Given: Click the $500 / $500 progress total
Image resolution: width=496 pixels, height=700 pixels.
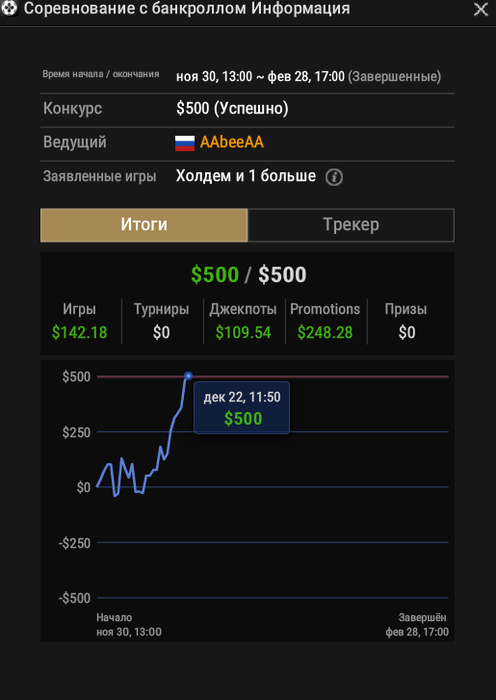Looking at the screenshot, I should (x=248, y=275).
